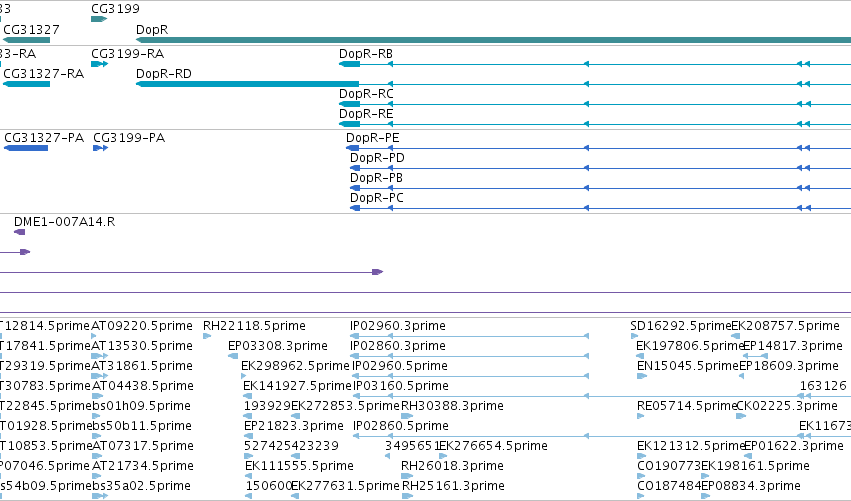Click the bs35a02.5prime EST label
The image size is (851, 501).
tap(141, 486)
